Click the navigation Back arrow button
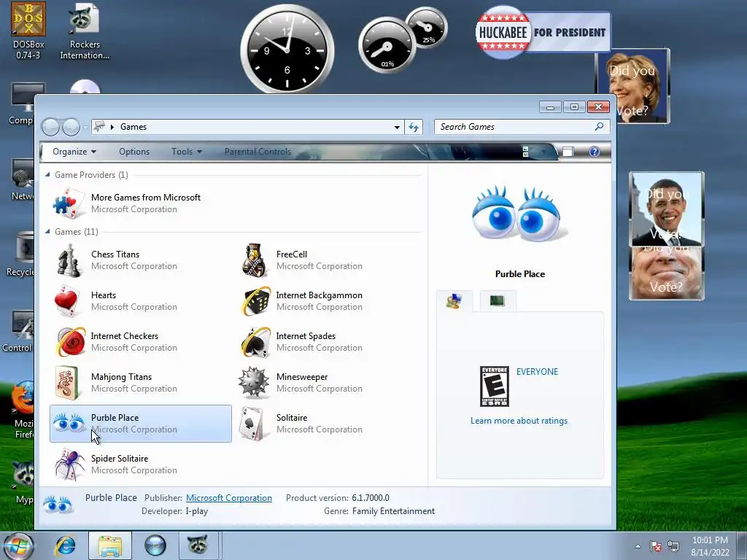Screen dimensions: 747x560 51,127
